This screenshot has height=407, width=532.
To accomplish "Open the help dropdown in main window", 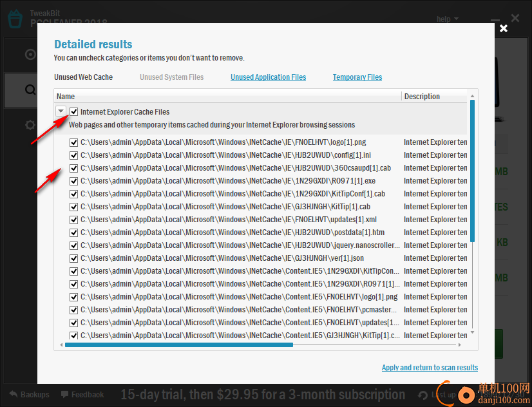I will tap(447, 19).
